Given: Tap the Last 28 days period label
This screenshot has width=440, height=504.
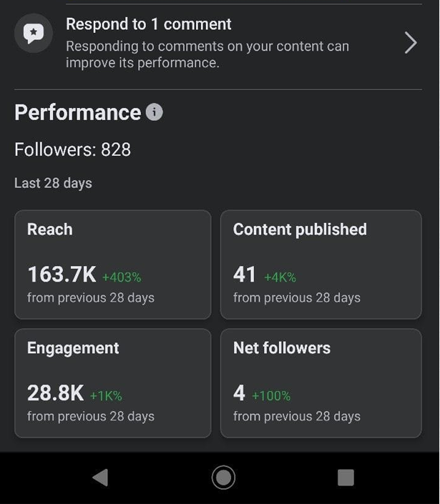Looking at the screenshot, I should click(54, 183).
